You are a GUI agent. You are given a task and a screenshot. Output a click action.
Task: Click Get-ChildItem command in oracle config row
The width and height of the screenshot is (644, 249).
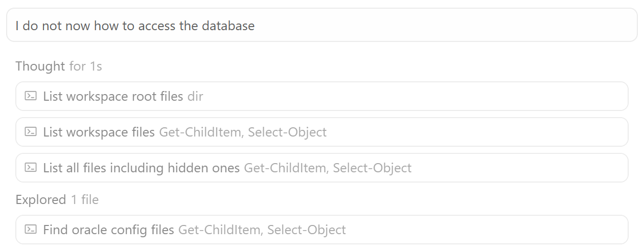click(220, 230)
